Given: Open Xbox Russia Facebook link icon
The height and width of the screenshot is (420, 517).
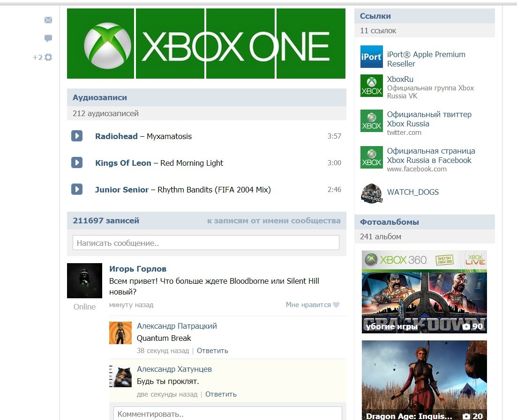Looking at the screenshot, I should [372, 157].
